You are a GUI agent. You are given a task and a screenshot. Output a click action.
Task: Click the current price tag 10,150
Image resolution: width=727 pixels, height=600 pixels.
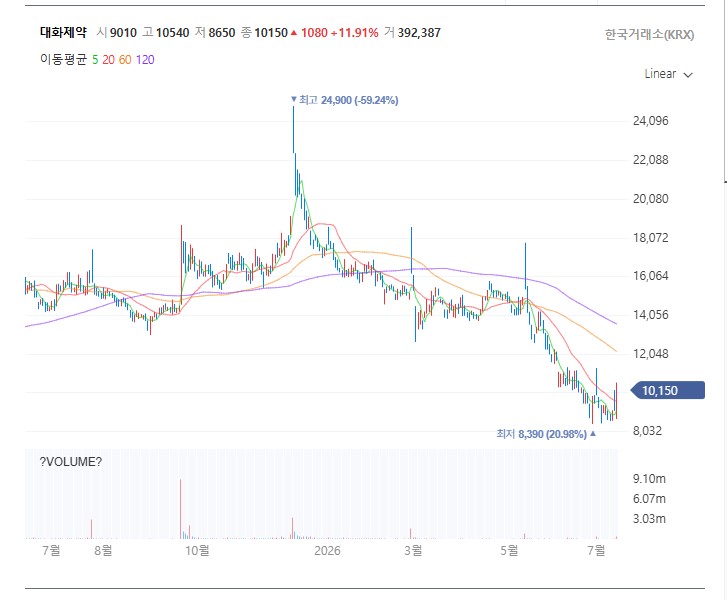(x=668, y=390)
